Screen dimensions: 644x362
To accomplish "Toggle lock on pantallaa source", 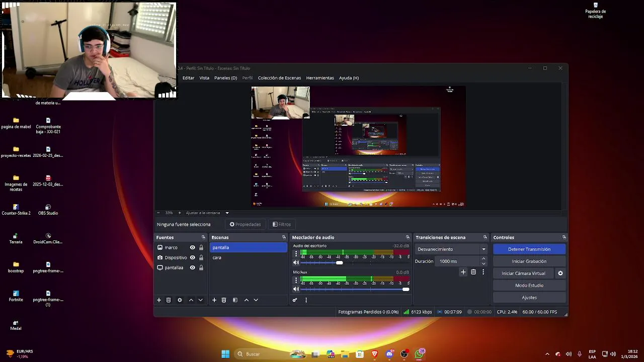I will [x=201, y=267].
